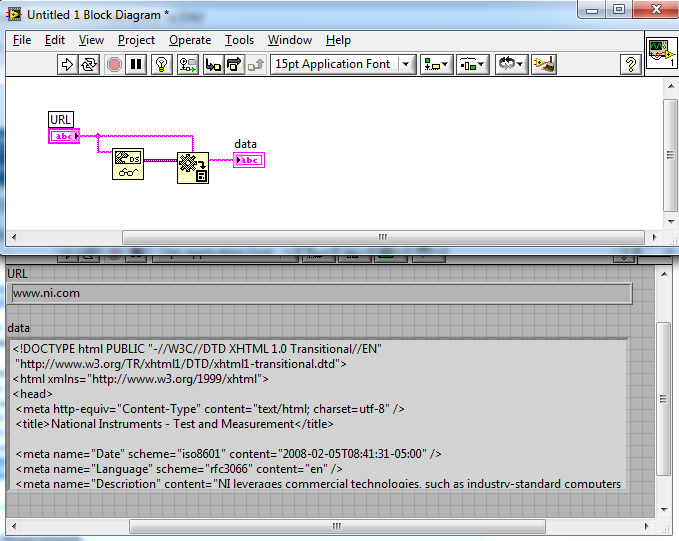Click the Run arrow button
The height and width of the screenshot is (541, 679).
click(x=68, y=65)
